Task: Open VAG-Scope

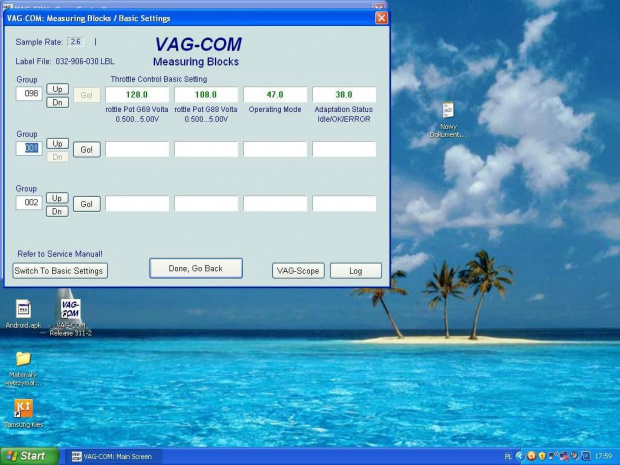Action: pos(298,271)
